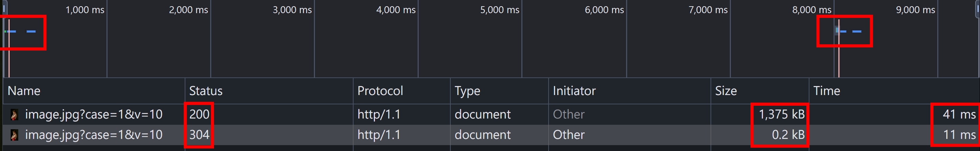Click the 4,000 ms timeline label

[x=396, y=10]
